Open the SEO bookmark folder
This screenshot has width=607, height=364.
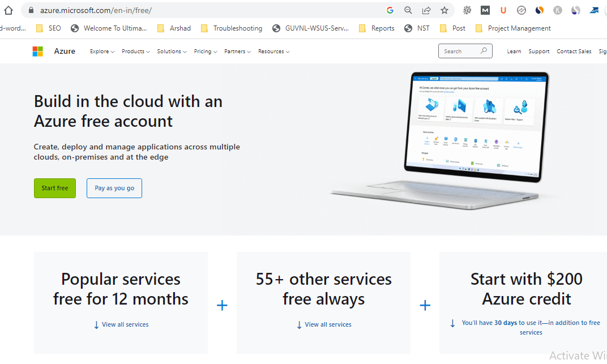tap(48, 28)
